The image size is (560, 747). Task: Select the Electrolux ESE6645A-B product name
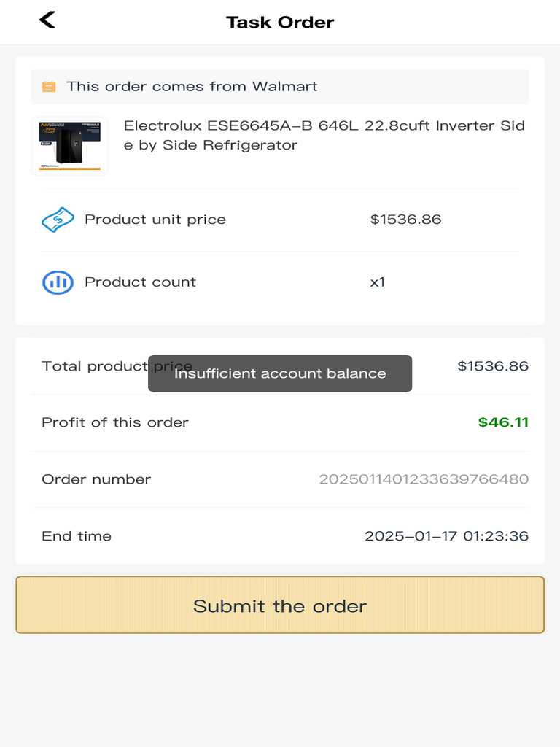pos(324,135)
